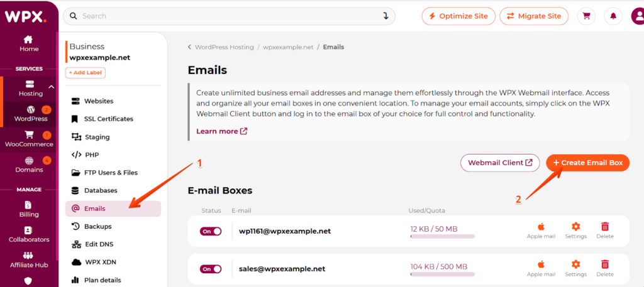Toggle off wp1161@wpxexample.net email box
The height and width of the screenshot is (287, 644).
[211, 231]
